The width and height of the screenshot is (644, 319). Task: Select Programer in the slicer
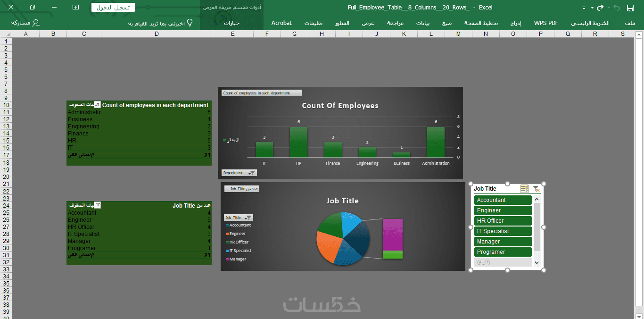503,252
